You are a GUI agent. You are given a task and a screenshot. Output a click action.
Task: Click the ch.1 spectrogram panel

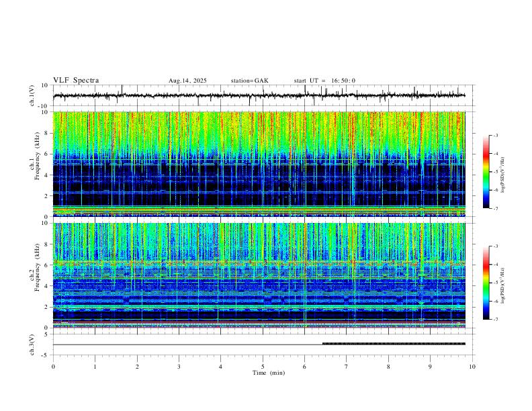pyautogui.click(x=259, y=164)
